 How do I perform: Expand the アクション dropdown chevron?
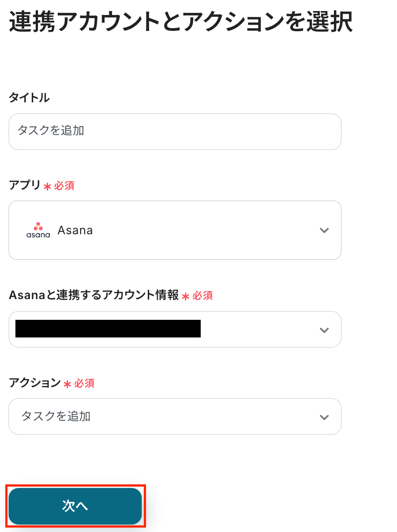click(324, 417)
